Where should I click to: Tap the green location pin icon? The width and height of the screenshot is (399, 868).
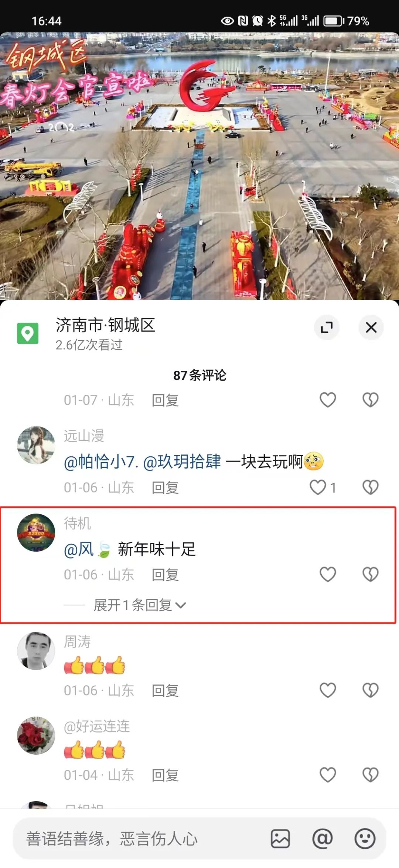(x=28, y=333)
